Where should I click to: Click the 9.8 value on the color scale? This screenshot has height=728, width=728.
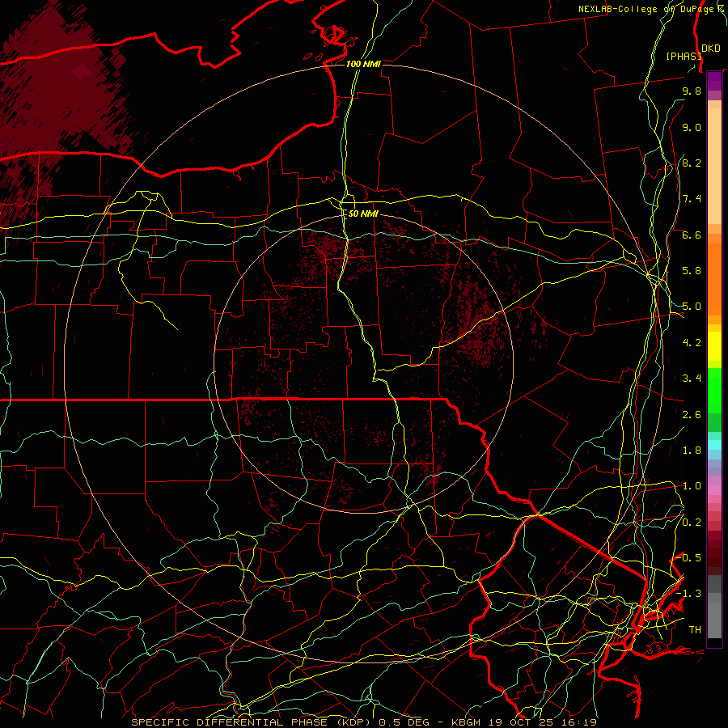[x=692, y=91]
